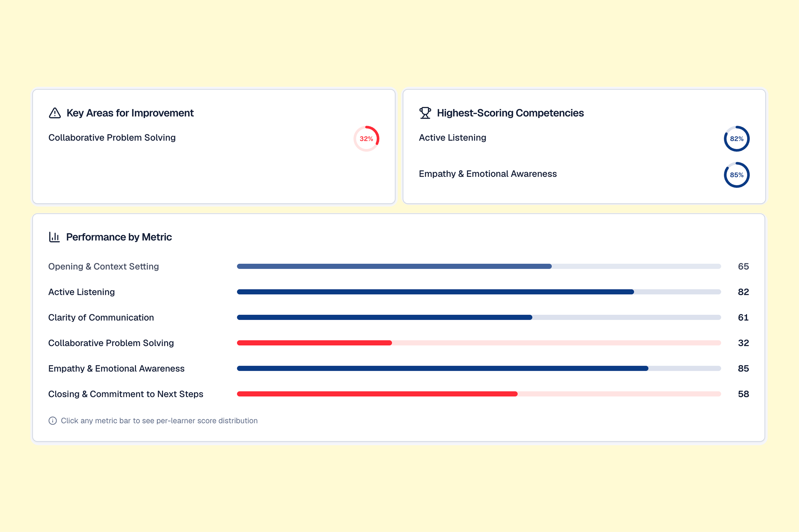Viewport: 799px width, 532px height.
Task: Click Active Listening in the competencies card
Action: point(452,138)
